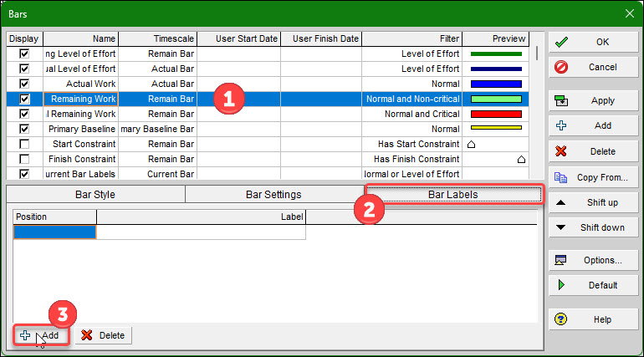Switch to the Bar Style tab
Screen dimensions: 644x357
95,195
